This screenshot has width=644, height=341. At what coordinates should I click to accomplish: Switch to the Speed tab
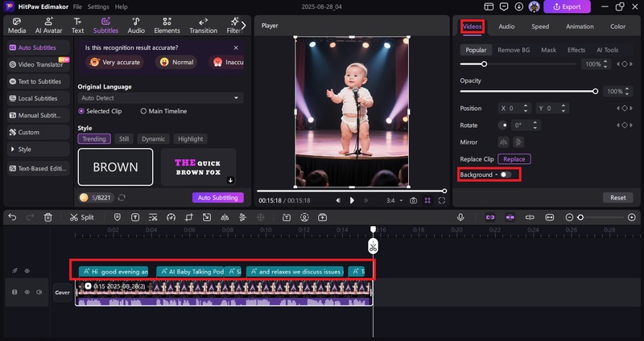pyautogui.click(x=540, y=27)
